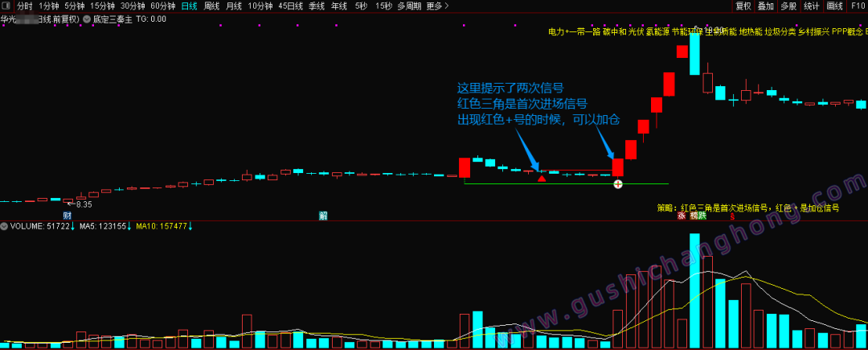Click the PPP概念 concept tag

pos(846,32)
